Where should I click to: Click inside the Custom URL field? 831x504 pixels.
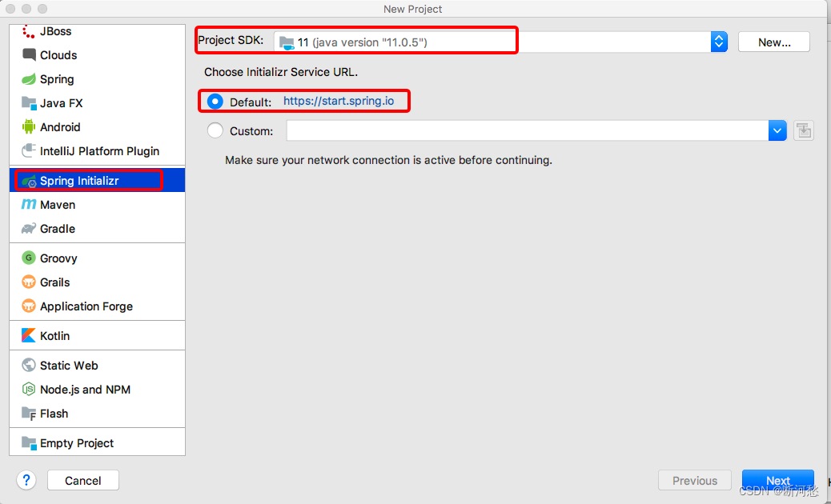(x=520, y=130)
